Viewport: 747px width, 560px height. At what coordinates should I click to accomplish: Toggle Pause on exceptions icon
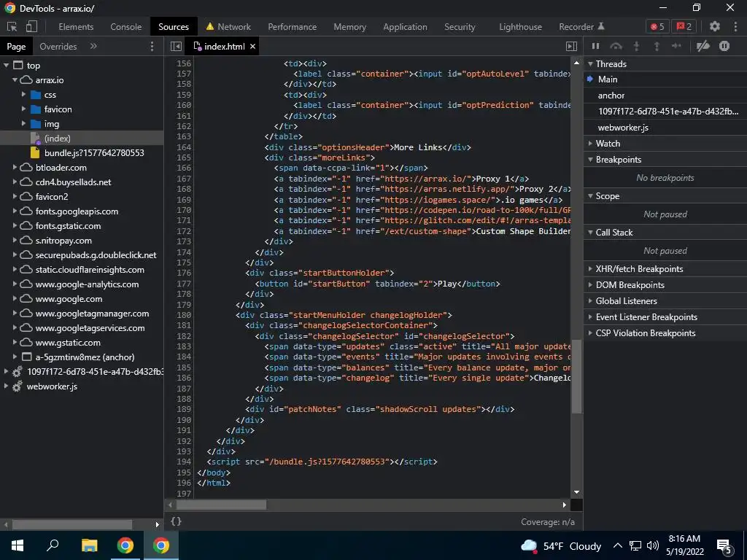point(724,46)
